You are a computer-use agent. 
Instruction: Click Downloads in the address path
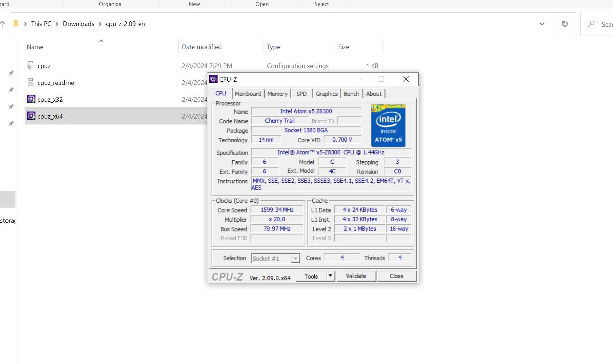79,24
